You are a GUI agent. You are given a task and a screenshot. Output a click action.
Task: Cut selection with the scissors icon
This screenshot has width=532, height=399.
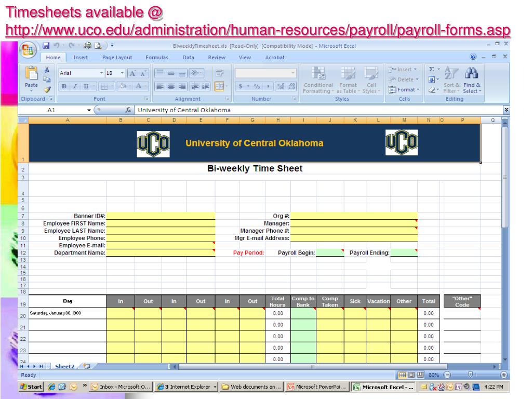[47, 70]
